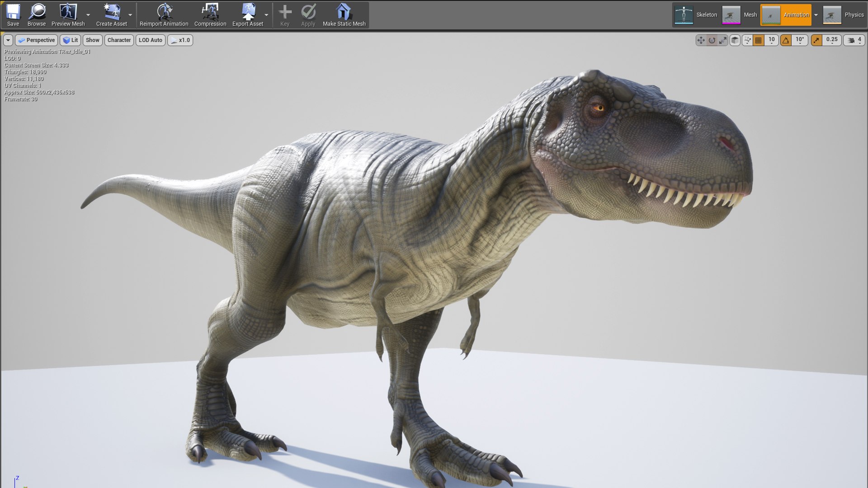Select the rotate gizmo mode
This screenshot has width=868, height=488.
[712, 40]
